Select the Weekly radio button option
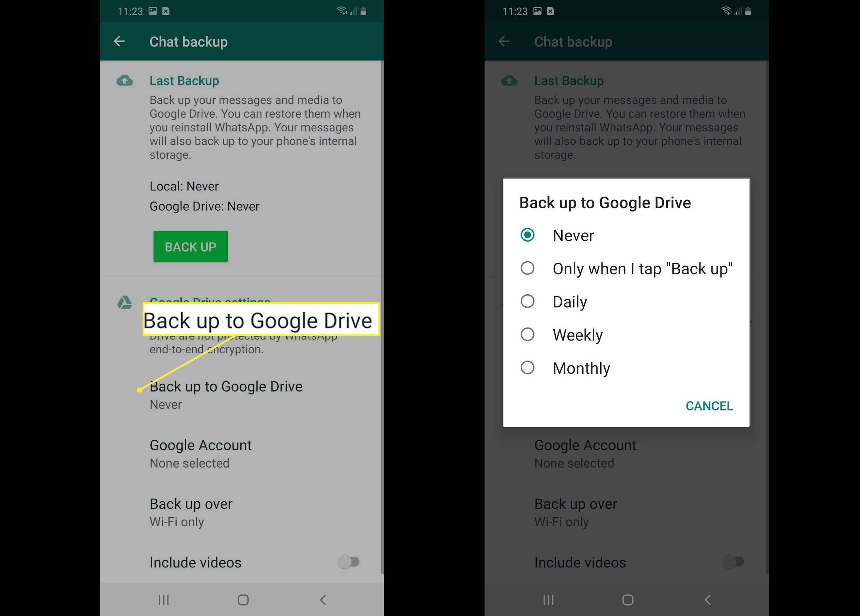Screen dimensions: 860x616 coord(528,335)
